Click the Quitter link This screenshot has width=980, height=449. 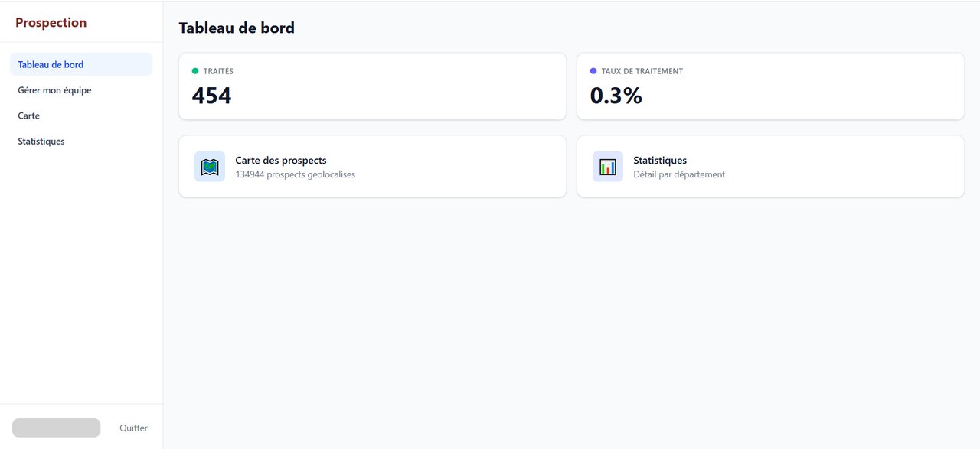pyautogui.click(x=133, y=428)
